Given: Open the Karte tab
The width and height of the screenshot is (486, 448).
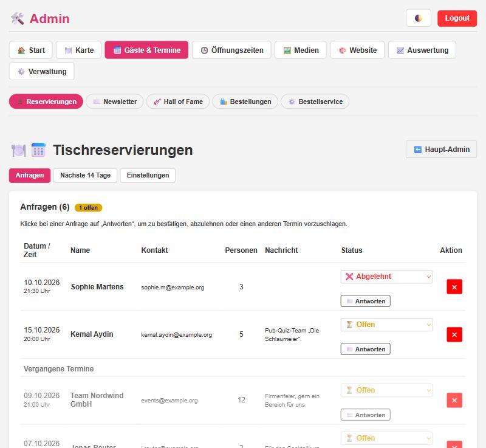Looking at the screenshot, I should click(79, 50).
